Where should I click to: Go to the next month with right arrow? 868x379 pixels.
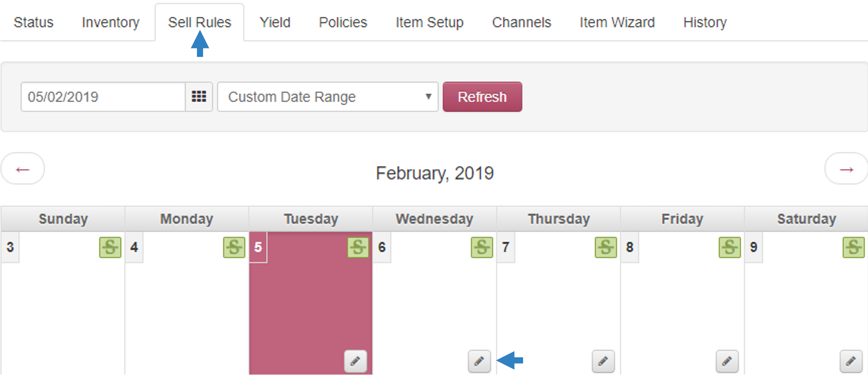click(x=846, y=169)
